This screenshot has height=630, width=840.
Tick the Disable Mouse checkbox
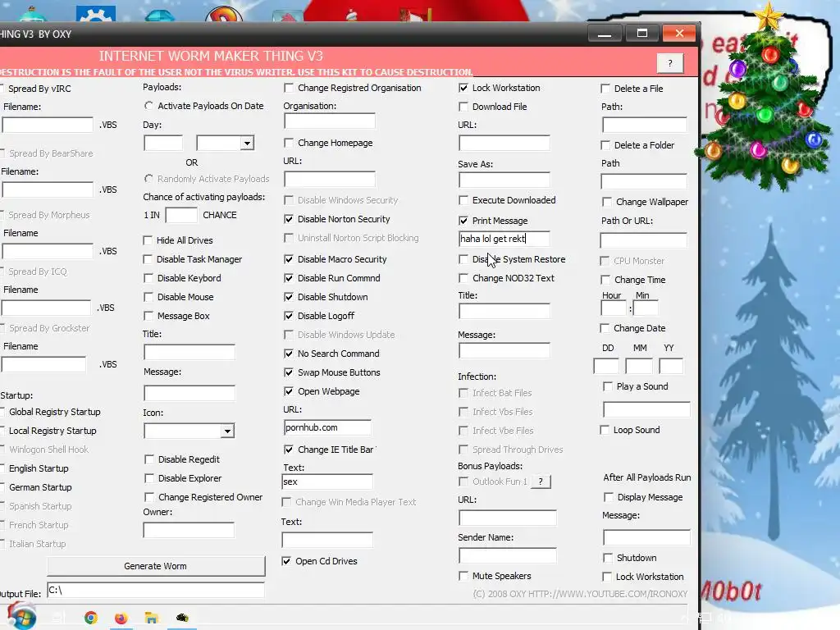point(148,297)
